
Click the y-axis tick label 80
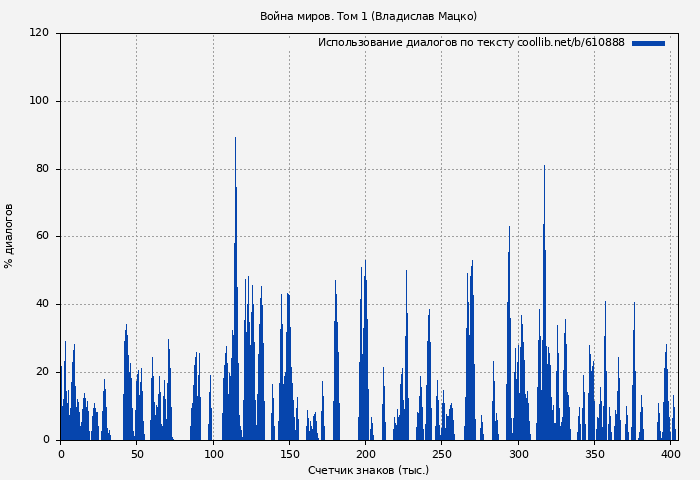tap(42, 169)
